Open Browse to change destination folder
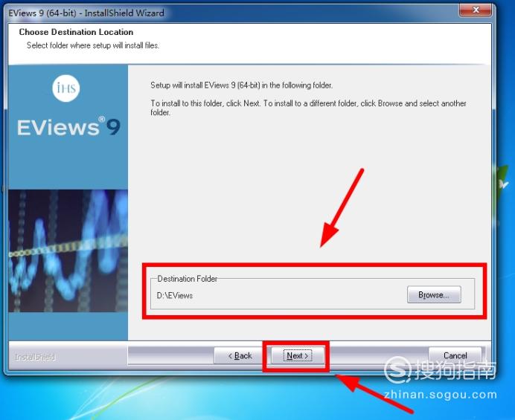The height and width of the screenshot is (420, 515). pyautogui.click(x=434, y=294)
